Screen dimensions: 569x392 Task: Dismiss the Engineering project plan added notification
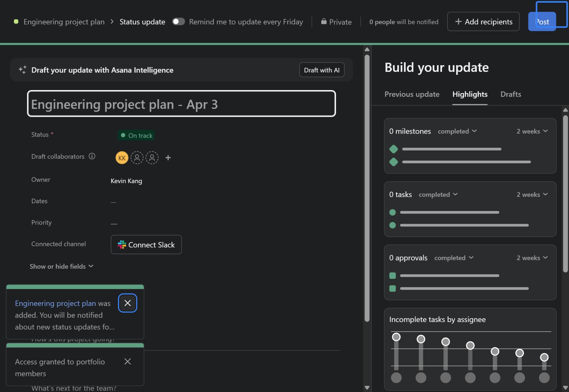pyautogui.click(x=127, y=303)
